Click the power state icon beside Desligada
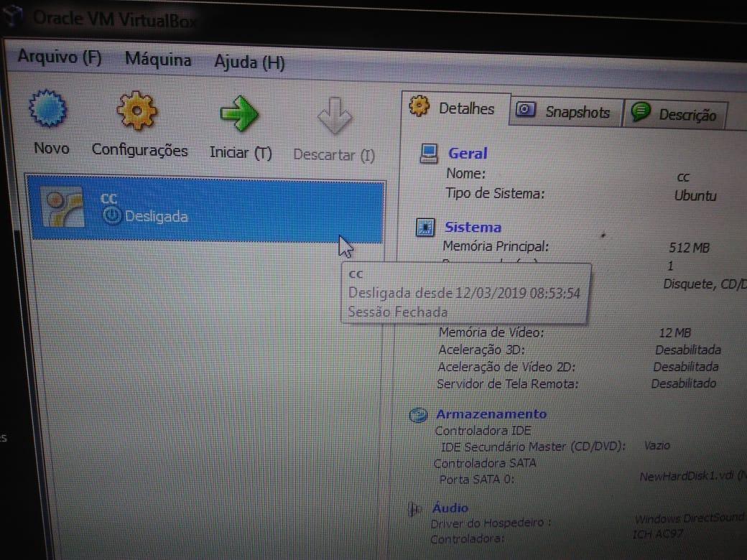The height and width of the screenshot is (560, 747). coord(112,215)
